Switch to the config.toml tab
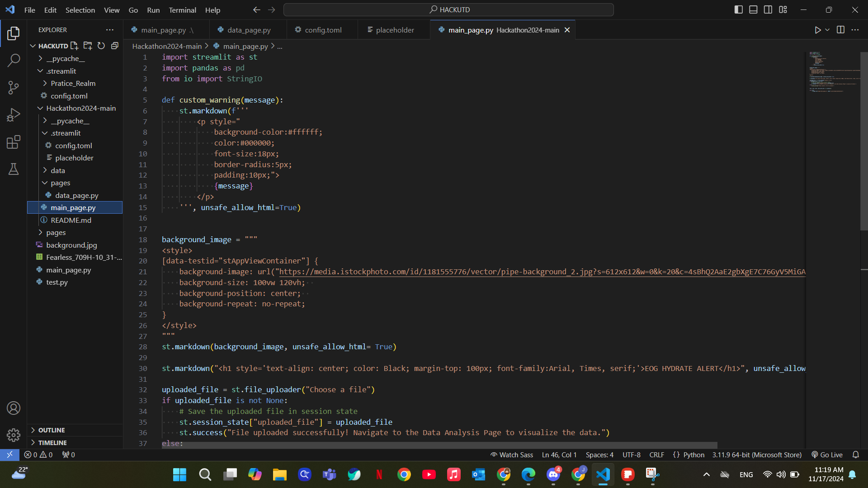The height and width of the screenshot is (488, 868). click(x=323, y=30)
